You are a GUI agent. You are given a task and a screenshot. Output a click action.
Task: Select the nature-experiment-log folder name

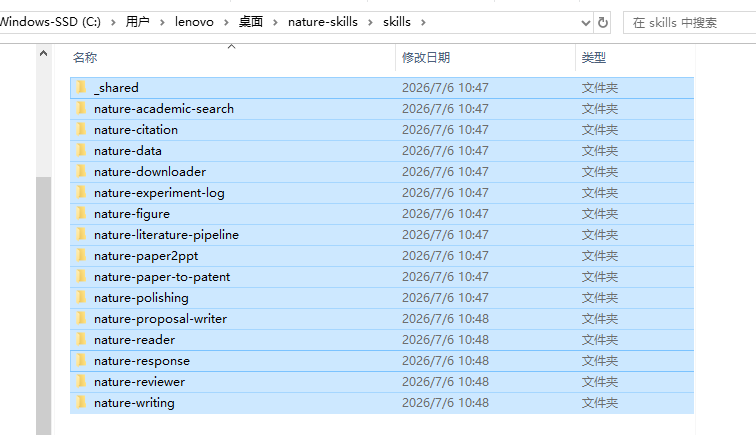(x=159, y=193)
